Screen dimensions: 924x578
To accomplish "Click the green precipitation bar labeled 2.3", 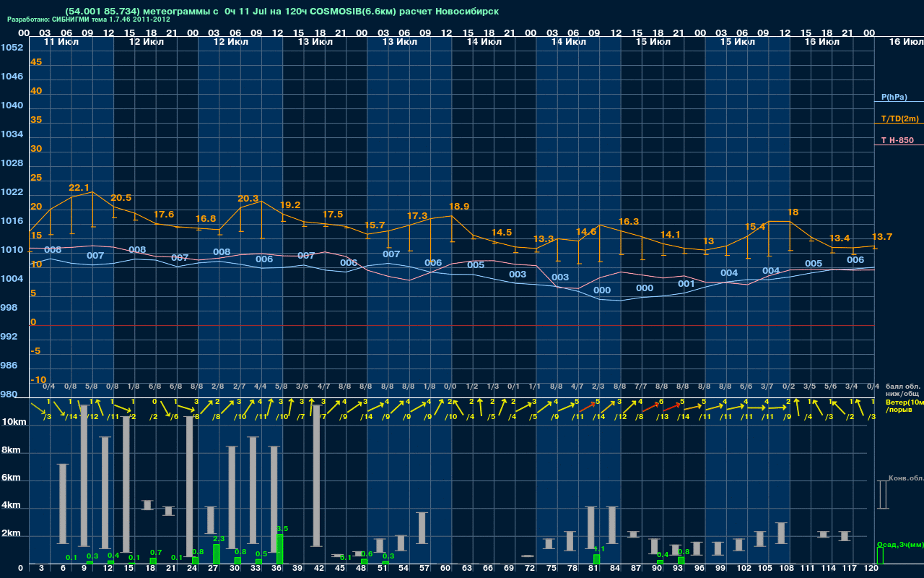I will click(217, 554).
